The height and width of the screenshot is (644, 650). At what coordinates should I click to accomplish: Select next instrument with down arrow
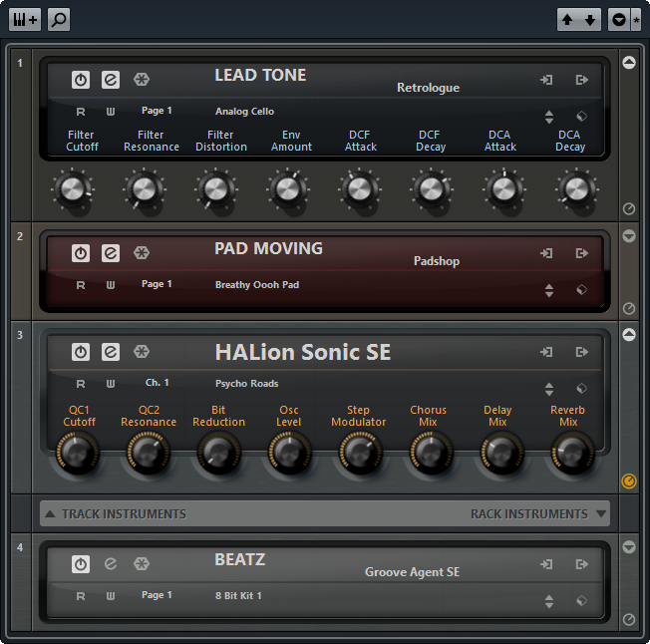[x=590, y=20]
